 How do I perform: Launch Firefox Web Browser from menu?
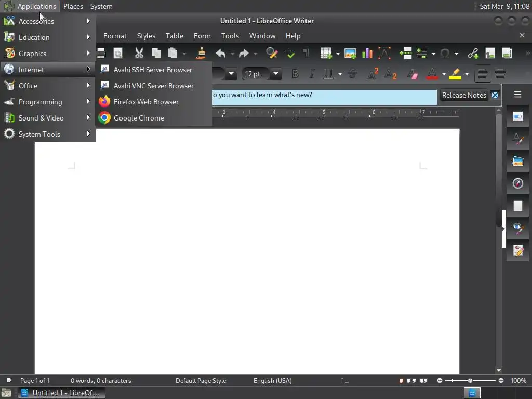click(x=154, y=102)
